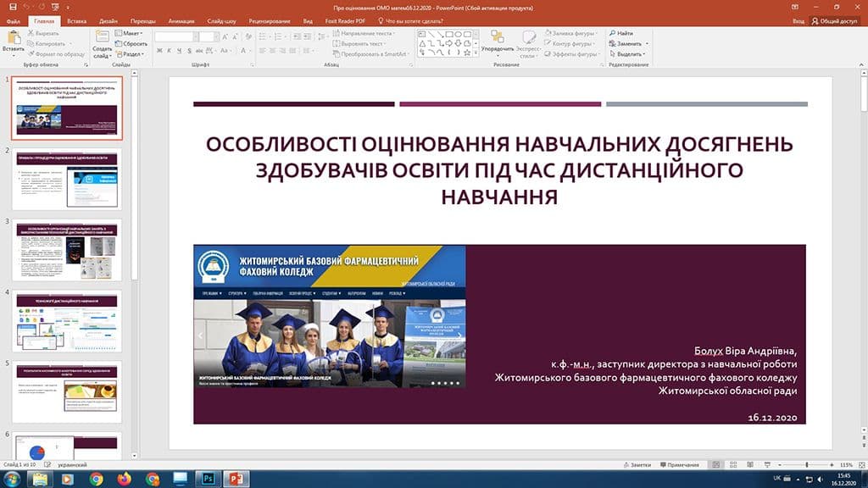This screenshot has width=868, height=488.
Task: Click the Save icon in quick access toolbar
Action: point(13,7)
